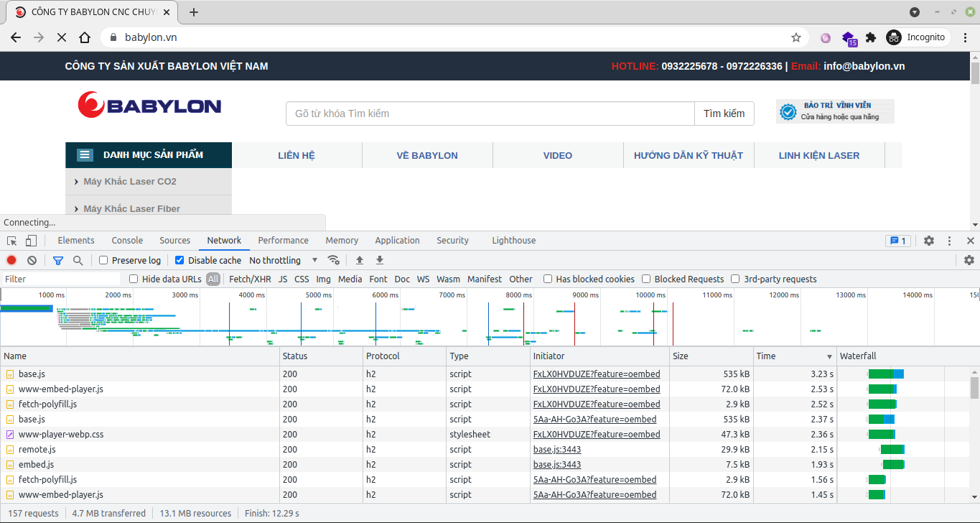
Task: Check Has blocked cookies
Action: pyautogui.click(x=548, y=279)
